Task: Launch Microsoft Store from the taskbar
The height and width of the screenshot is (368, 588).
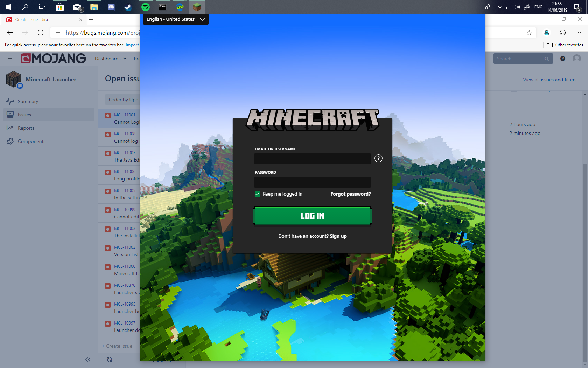Action: (x=59, y=7)
